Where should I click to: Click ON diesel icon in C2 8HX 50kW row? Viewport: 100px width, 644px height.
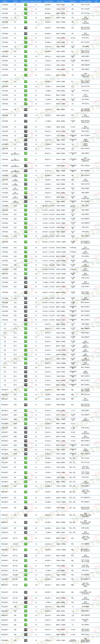[x=26, y=28]
